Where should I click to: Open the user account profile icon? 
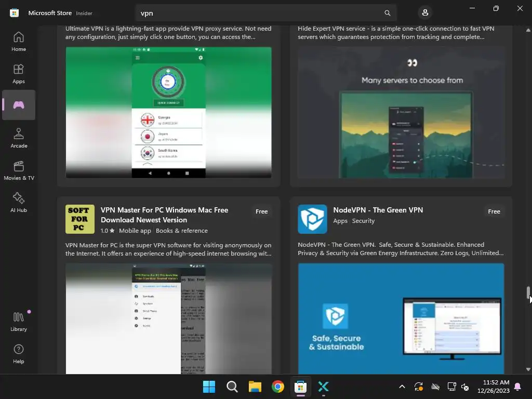[x=425, y=13]
